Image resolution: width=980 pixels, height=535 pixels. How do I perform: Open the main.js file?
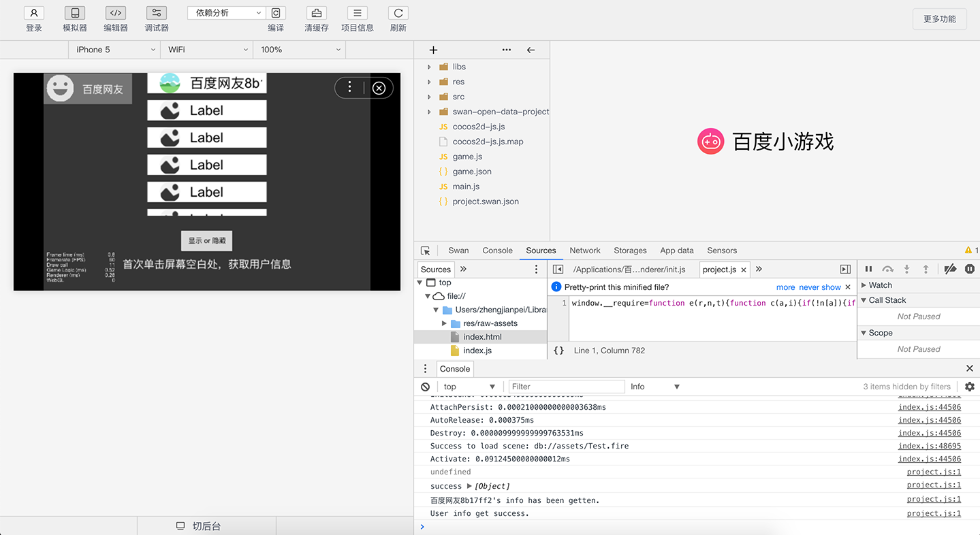[466, 187]
